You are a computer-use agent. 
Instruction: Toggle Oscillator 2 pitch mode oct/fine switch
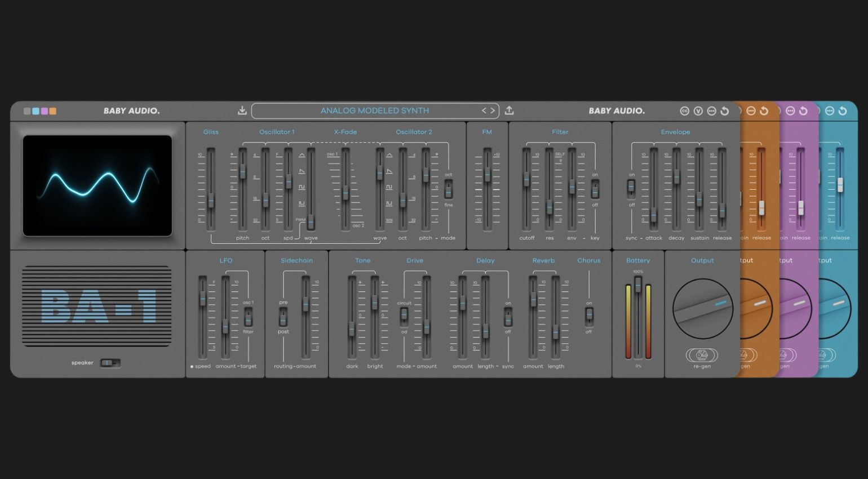[448, 190]
